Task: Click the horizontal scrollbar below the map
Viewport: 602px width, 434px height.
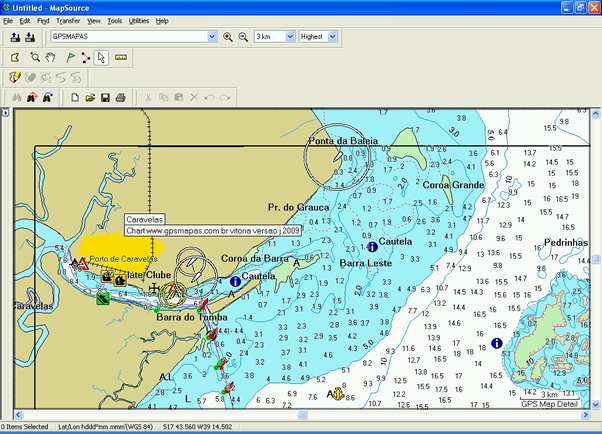Action: [x=300, y=413]
